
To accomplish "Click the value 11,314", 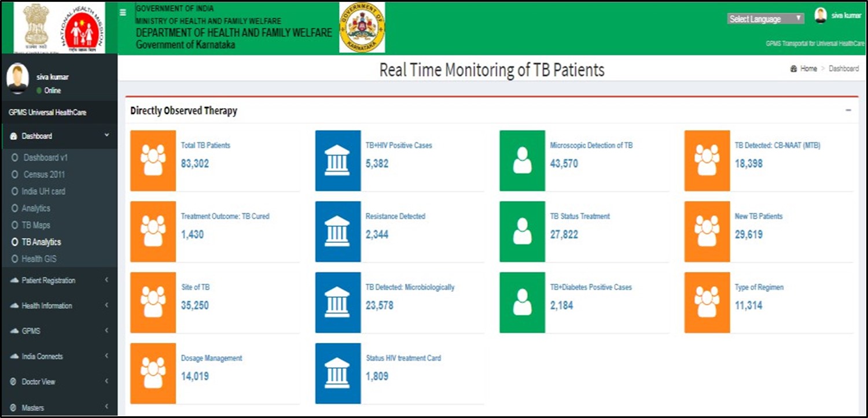I will [x=749, y=305].
